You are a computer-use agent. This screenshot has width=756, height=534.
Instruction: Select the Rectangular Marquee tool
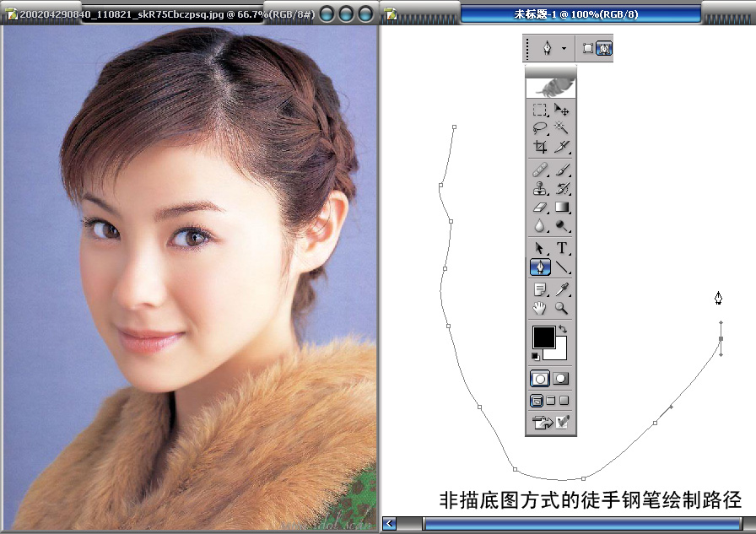coord(539,110)
